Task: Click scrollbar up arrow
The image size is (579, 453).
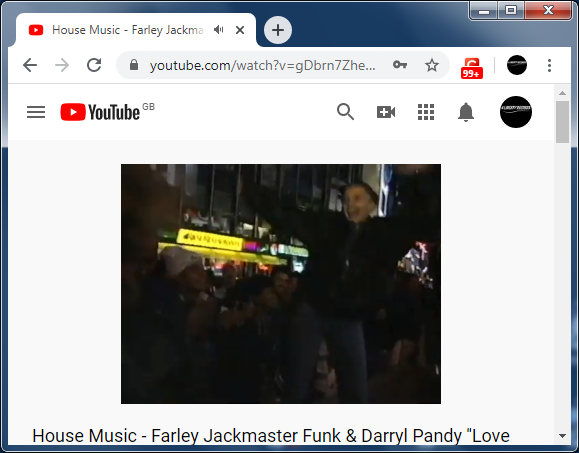Action: pyautogui.click(x=562, y=93)
